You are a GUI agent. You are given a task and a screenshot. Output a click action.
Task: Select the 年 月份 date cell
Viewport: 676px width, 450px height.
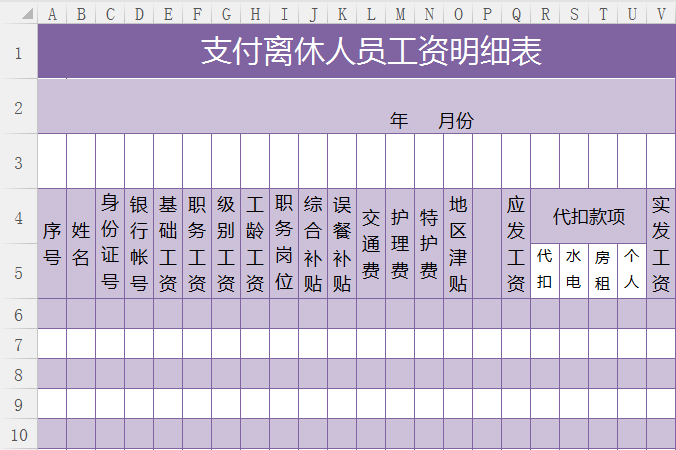(x=357, y=107)
